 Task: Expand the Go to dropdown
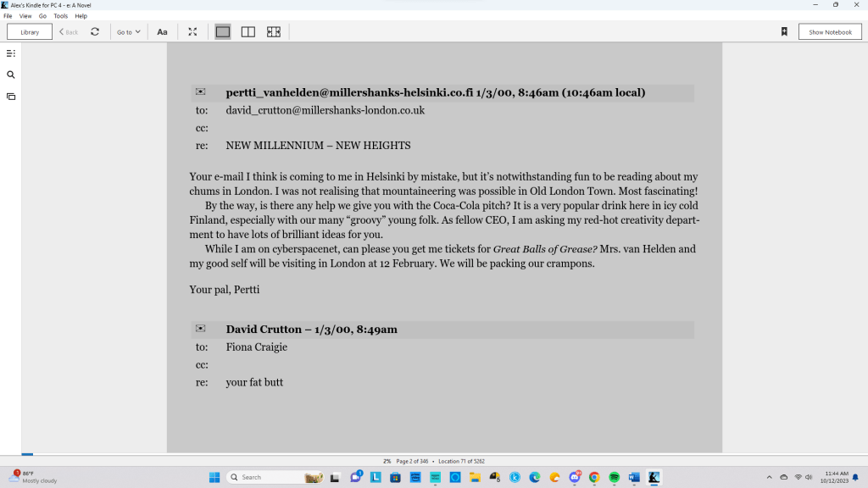129,32
